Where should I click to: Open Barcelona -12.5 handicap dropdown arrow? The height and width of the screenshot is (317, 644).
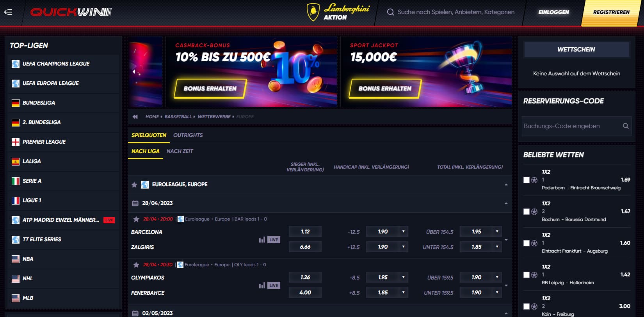(403, 232)
